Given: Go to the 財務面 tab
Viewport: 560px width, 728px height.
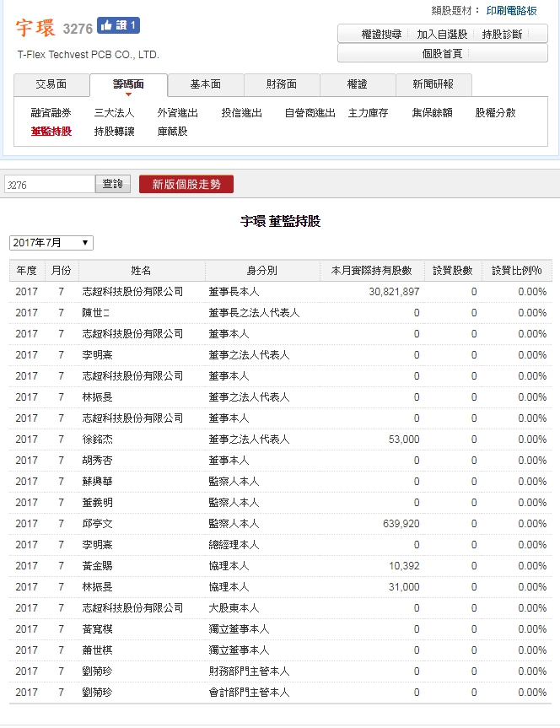Looking at the screenshot, I should (x=282, y=84).
